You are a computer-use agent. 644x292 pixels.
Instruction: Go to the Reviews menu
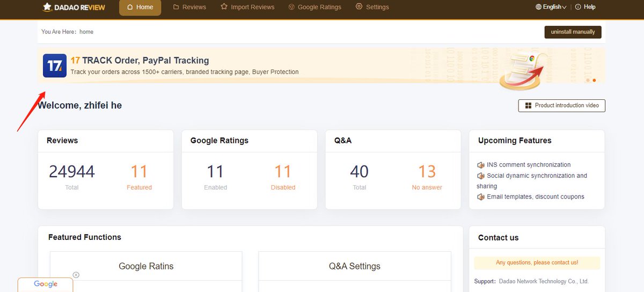(189, 7)
